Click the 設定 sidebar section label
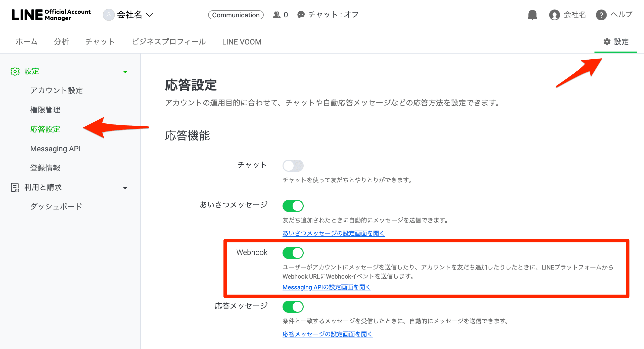The image size is (644, 349). [32, 71]
